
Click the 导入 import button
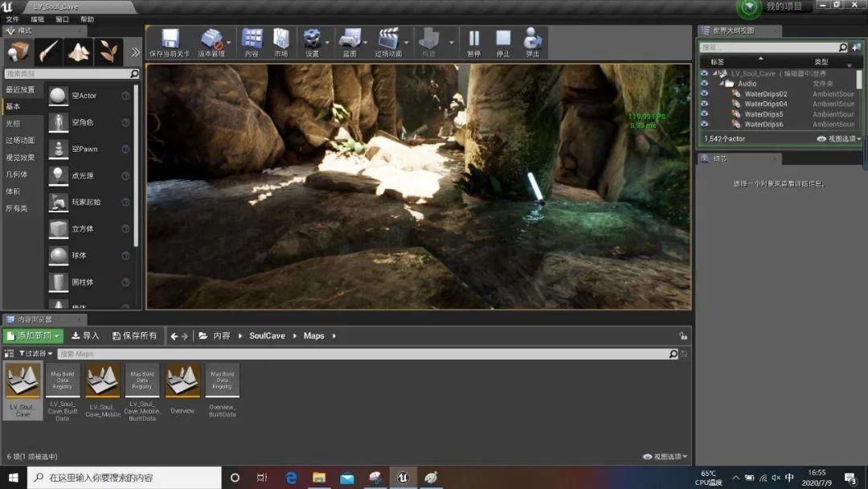tap(85, 335)
